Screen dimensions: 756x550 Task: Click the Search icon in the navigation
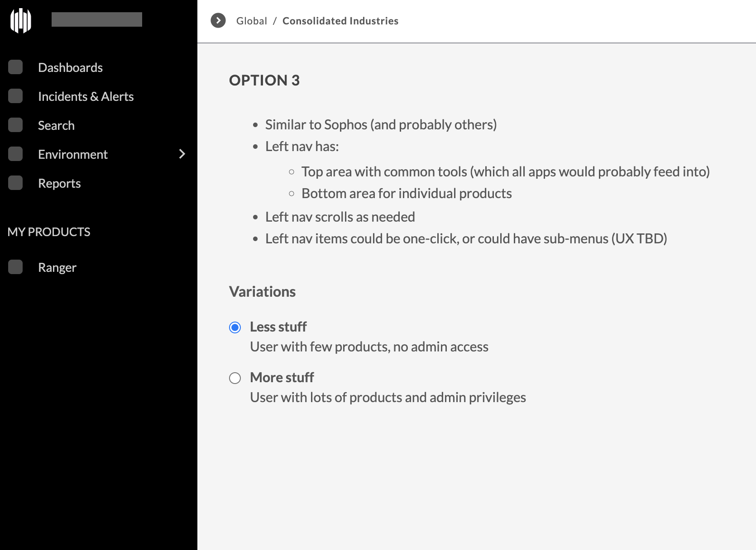tap(15, 125)
